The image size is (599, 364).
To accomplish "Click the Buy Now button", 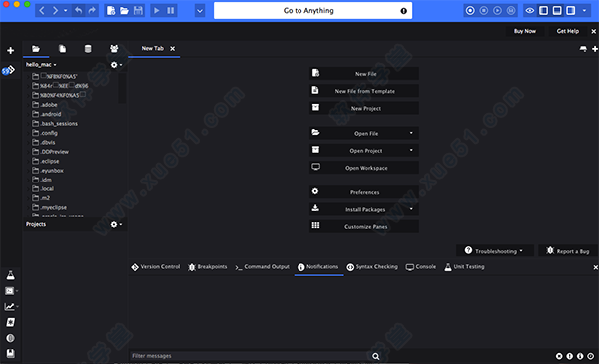I will pos(525,31).
